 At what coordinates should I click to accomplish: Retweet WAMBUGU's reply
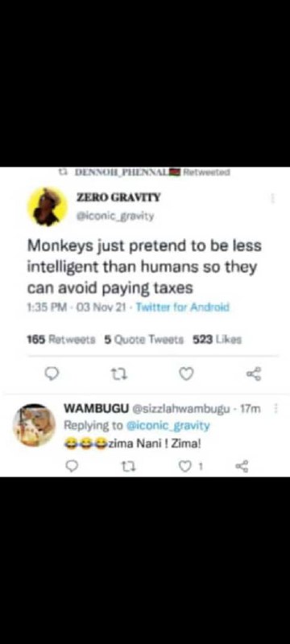tap(127, 466)
